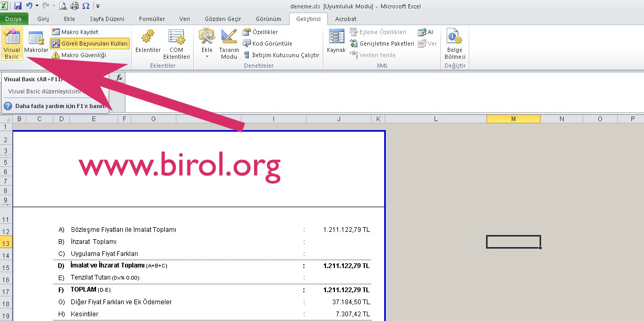Click 'İmalat ve İhzarat Toplamı' row text
The height and width of the screenshot is (321, 644).
[x=119, y=266]
